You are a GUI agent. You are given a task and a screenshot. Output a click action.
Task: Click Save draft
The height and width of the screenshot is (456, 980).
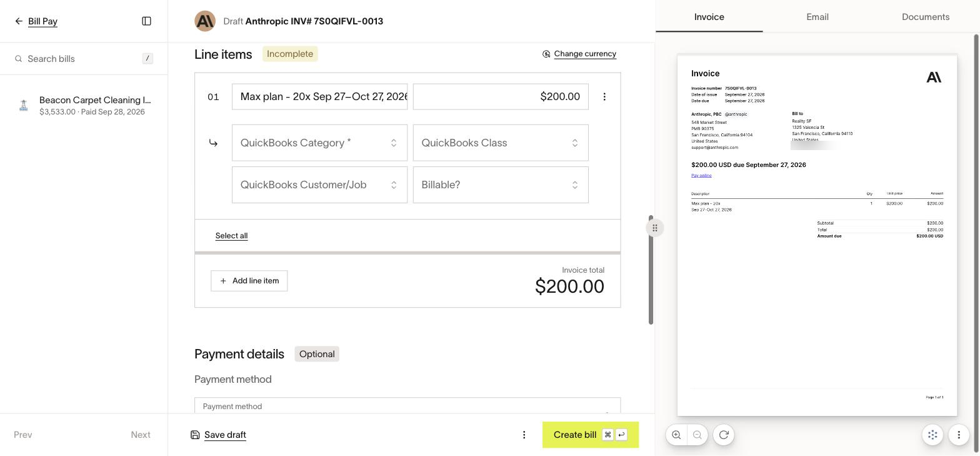click(x=218, y=435)
